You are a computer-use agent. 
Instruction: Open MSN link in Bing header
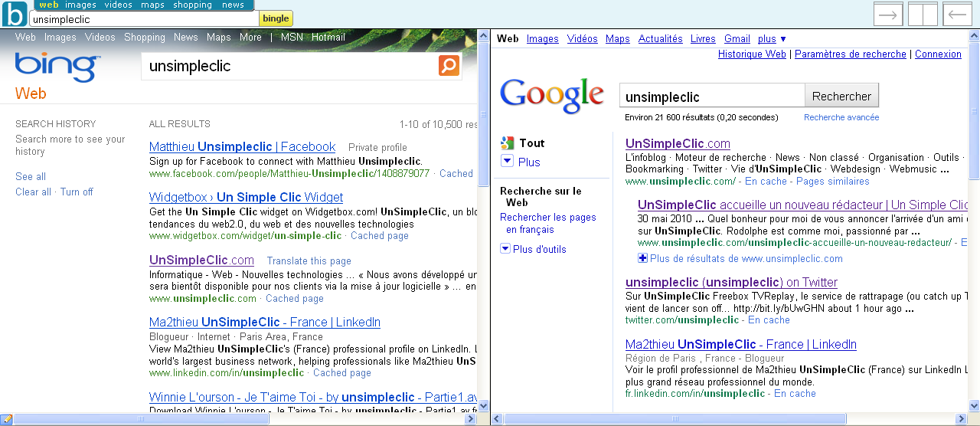click(292, 37)
